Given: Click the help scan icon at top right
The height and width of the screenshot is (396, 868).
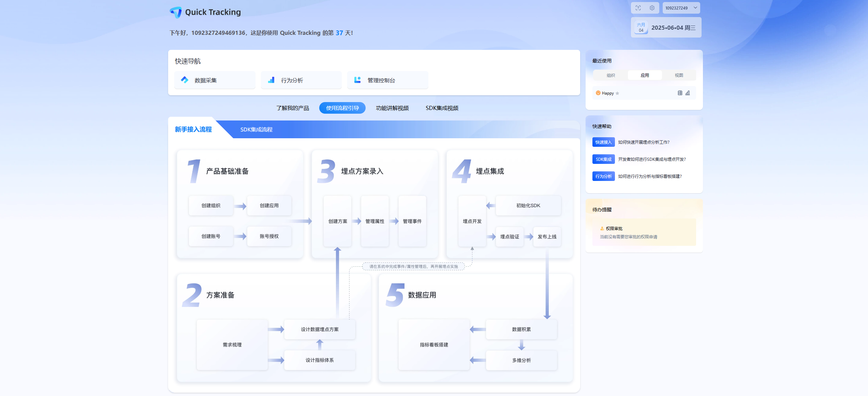Looking at the screenshot, I should click(638, 8).
